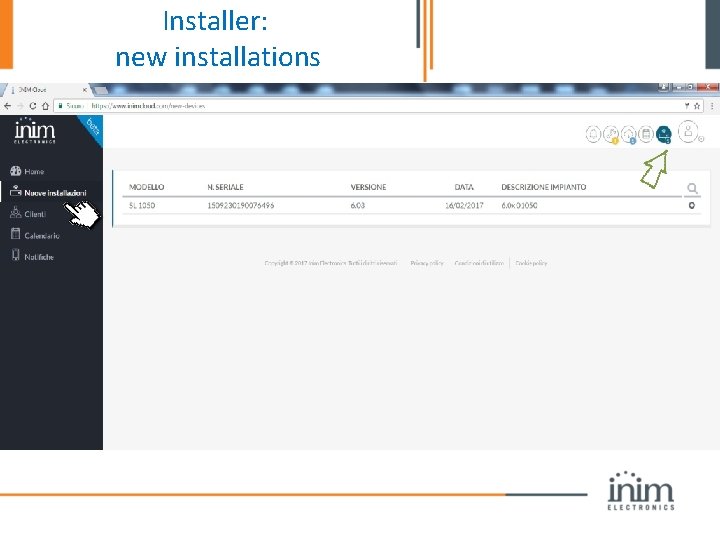Open the browser three-dot menu
The height and width of the screenshot is (540, 720).
712,106
